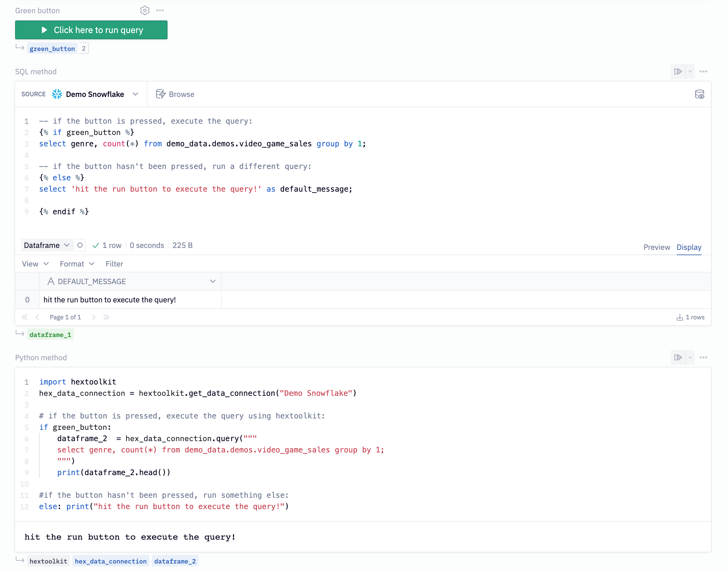Go to next results page

click(x=94, y=317)
